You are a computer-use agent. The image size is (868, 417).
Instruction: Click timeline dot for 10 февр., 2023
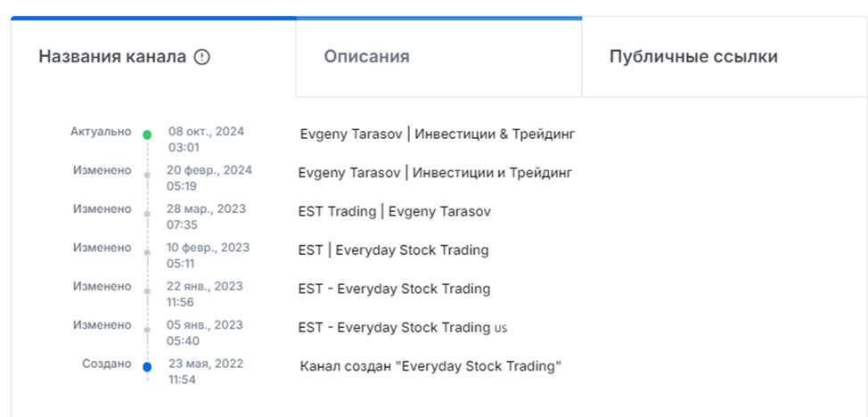point(147,251)
